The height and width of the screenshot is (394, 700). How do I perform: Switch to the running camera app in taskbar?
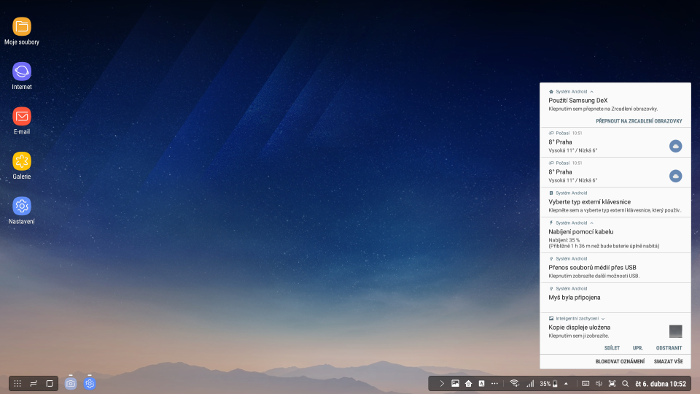pyautogui.click(x=71, y=383)
